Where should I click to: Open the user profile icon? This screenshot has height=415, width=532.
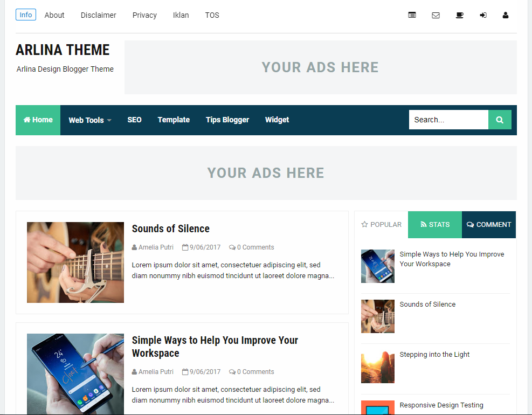[x=506, y=15]
